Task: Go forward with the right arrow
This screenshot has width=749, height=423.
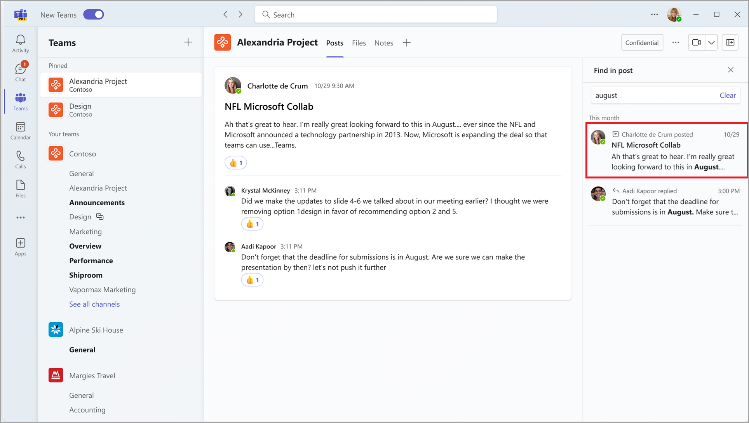Action: [x=240, y=15]
